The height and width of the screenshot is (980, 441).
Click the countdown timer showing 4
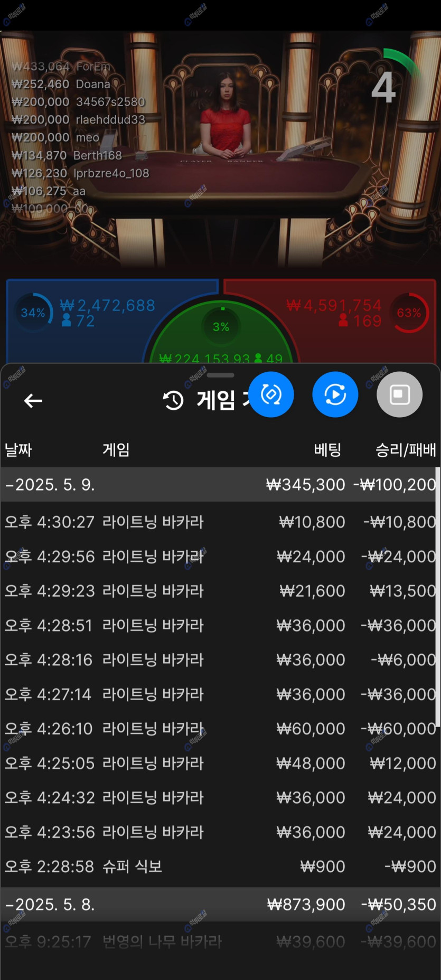[384, 87]
